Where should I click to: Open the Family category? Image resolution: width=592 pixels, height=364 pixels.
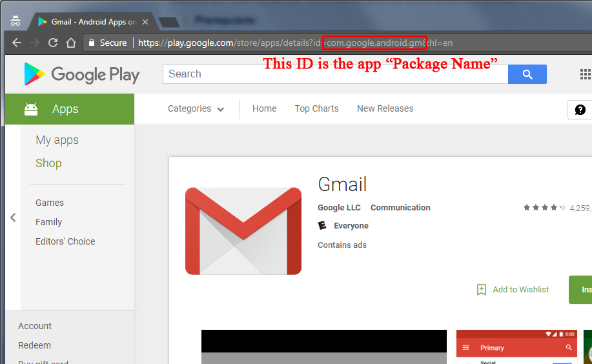click(48, 222)
